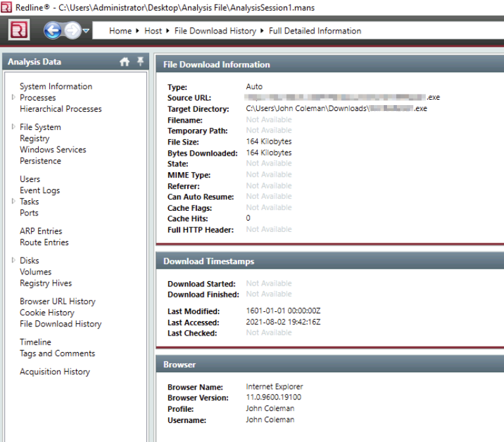Open System Information
Screen dimensions: 504x442
[x=56, y=87]
